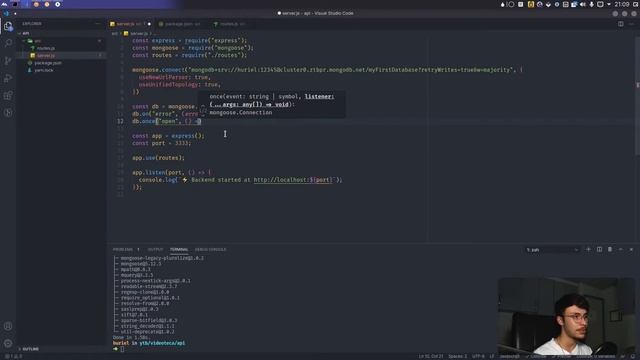Click the yellow brackets tray icon

pyautogui.click(x=531, y=4)
